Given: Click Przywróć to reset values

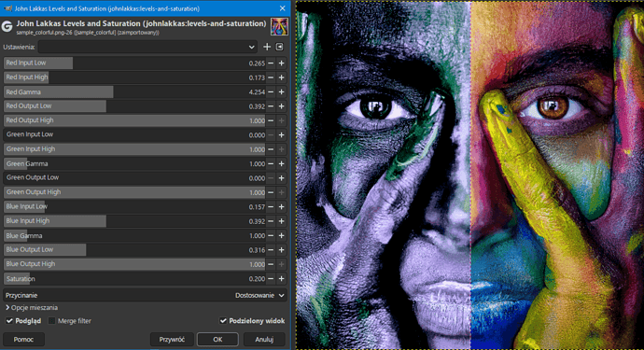Looking at the screenshot, I should coord(172,340).
